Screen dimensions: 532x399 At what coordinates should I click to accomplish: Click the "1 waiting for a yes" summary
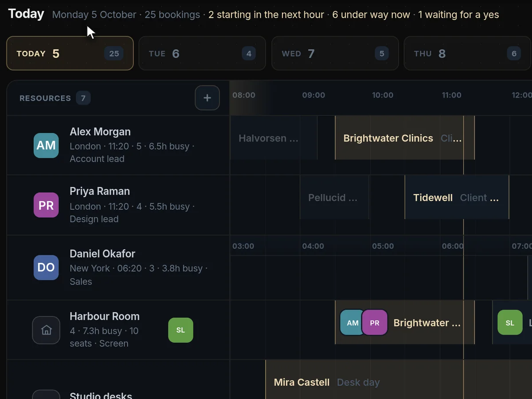[x=458, y=15]
